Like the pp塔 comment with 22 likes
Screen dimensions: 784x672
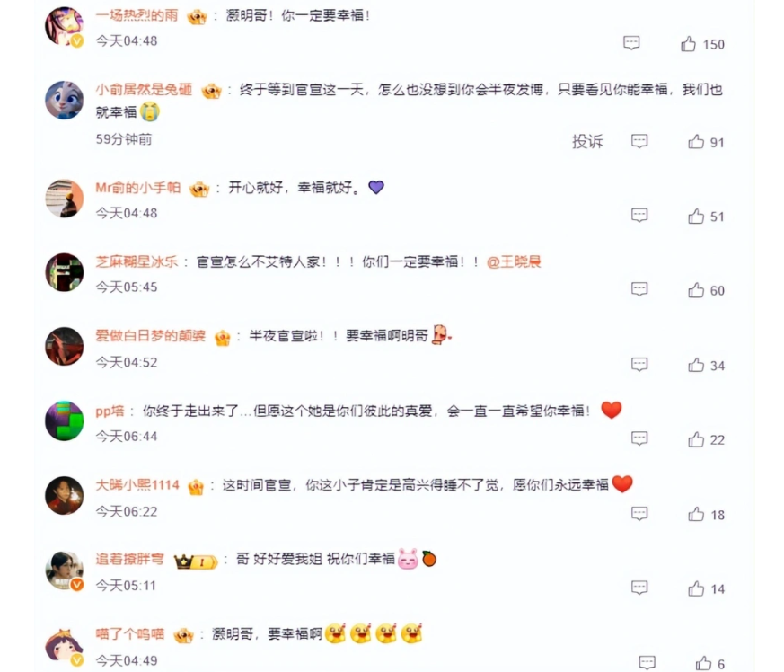[x=695, y=439]
